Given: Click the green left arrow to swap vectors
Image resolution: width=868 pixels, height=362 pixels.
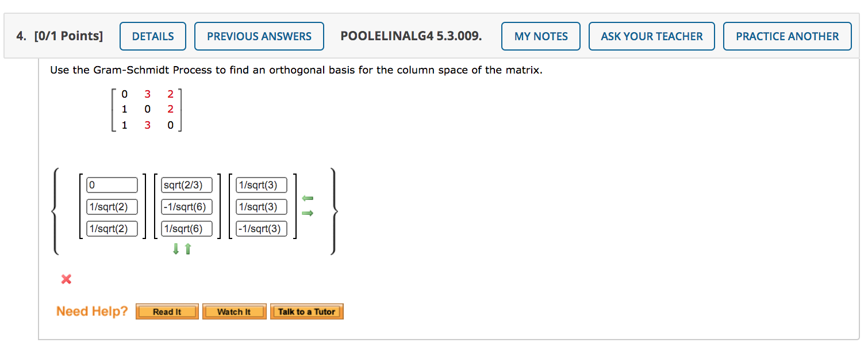Looking at the screenshot, I should pos(308,199).
